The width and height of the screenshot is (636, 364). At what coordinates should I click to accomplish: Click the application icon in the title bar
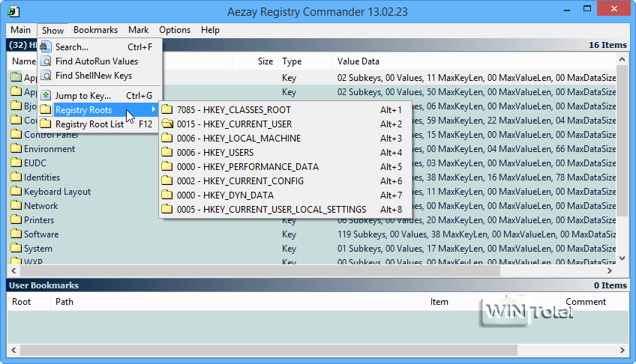tap(13, 11)
